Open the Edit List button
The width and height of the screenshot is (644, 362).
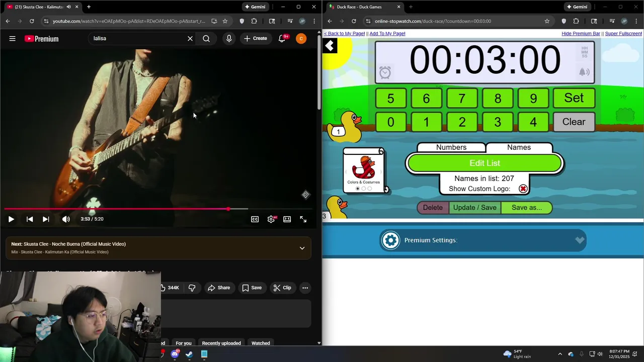coord(485,163)
